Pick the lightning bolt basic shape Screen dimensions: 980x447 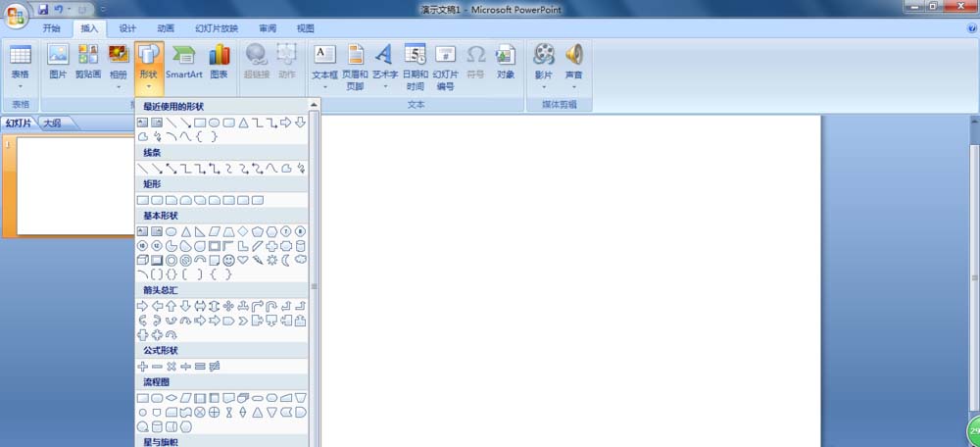click(x=258, y=260)
